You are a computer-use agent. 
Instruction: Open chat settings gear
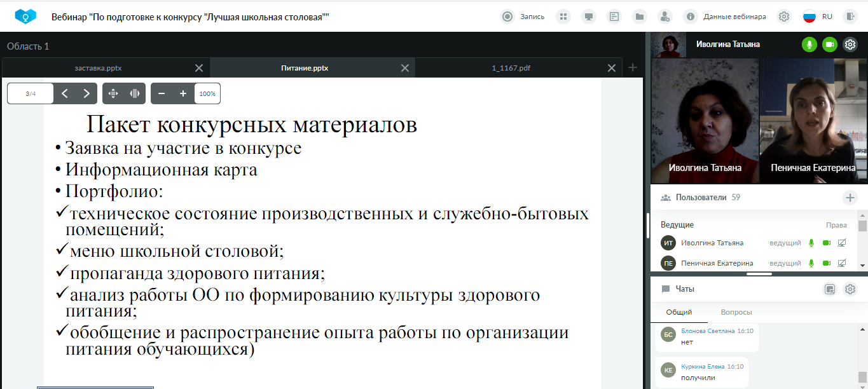click(850, 289)
